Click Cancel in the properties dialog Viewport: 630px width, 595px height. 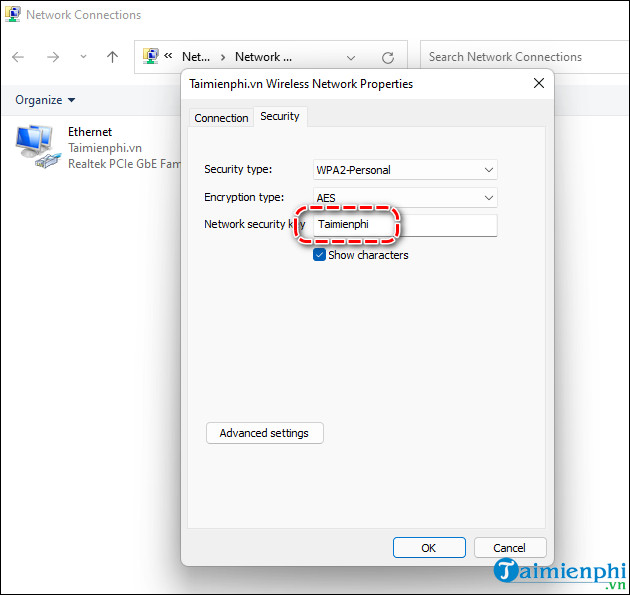click(x=510, y=548)
